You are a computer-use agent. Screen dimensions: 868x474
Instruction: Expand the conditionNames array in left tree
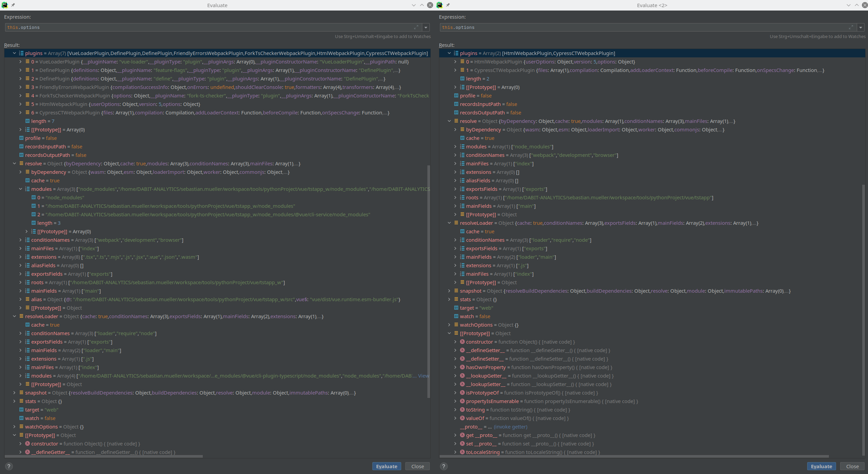pyautogui.click(x=20, y=240)
